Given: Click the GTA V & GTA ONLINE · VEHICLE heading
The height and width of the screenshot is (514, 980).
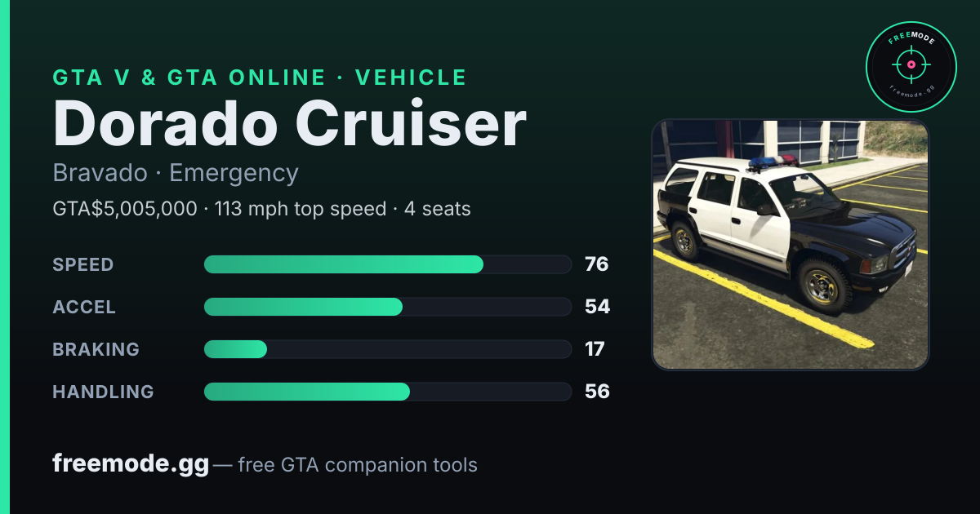Looking at the screenshot, I should click(x=260, y=78).
